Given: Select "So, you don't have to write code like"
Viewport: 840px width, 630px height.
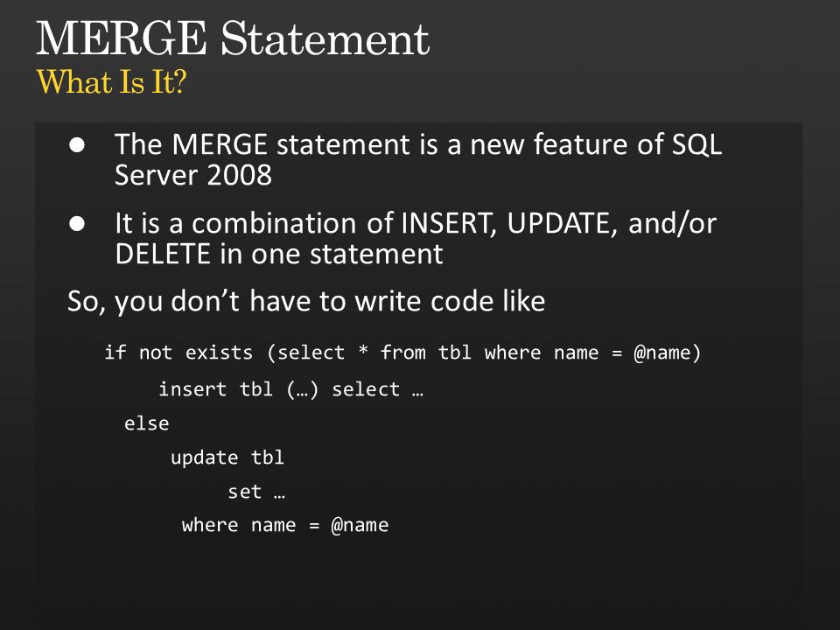Looking at the screenshot, I should click(x=306, y=301).
